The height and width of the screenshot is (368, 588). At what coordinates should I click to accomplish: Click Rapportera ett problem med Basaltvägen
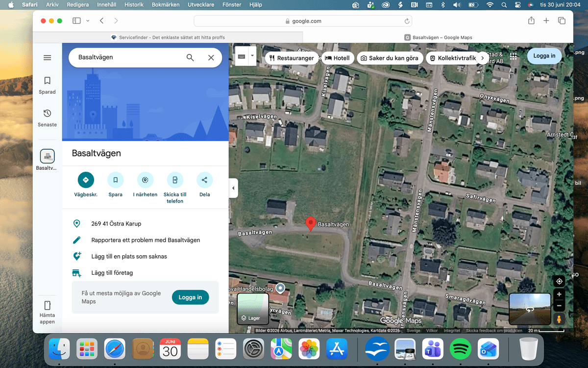pos(146,240)
